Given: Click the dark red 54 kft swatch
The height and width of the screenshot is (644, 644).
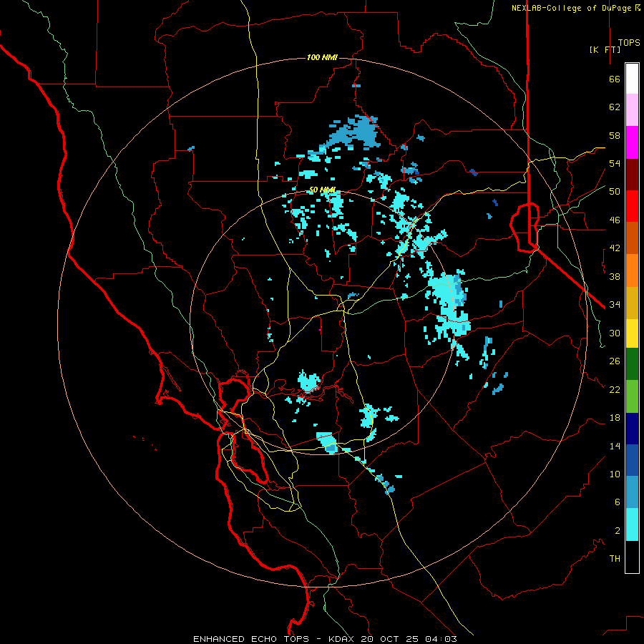Looking at the screenshot, I should coord(632,175).
